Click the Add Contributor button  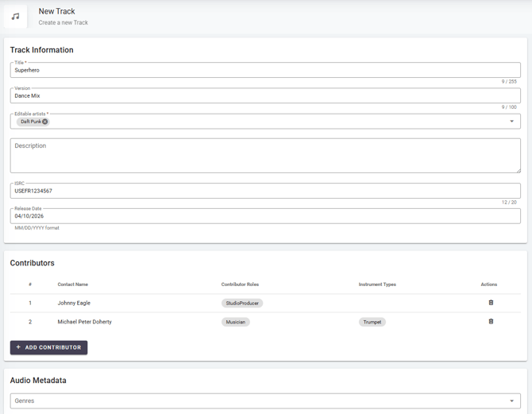click(x=48, y=347)
